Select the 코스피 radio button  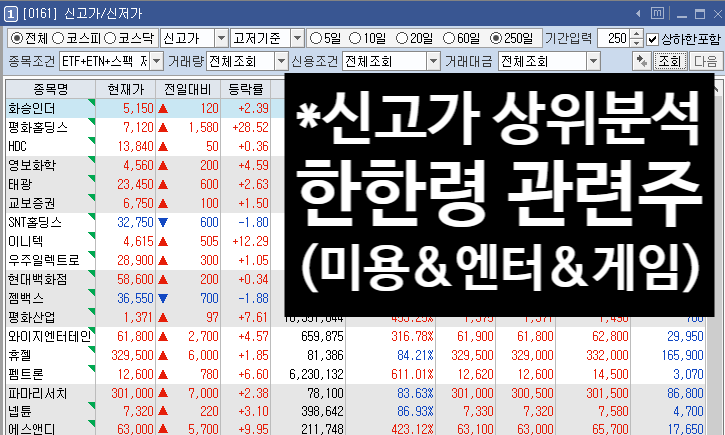click(58, 38)
